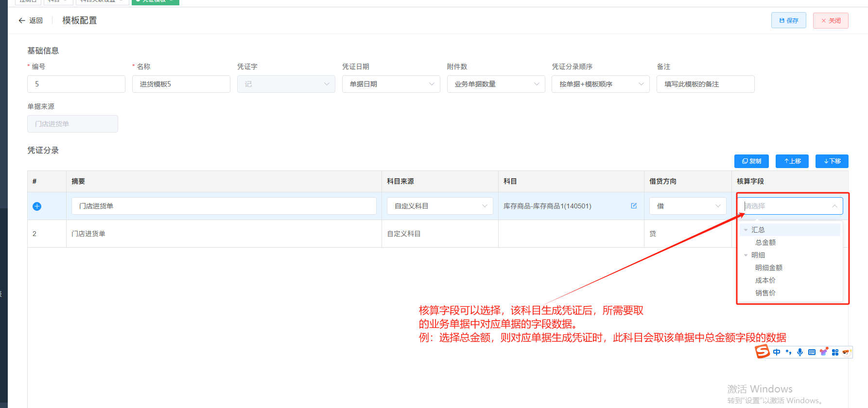Click row 2 cell 自定义科目
The width and height of the screenshot is (868, 408).
pos(404,234)
